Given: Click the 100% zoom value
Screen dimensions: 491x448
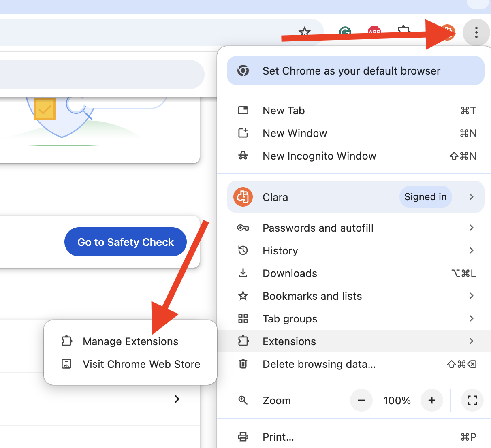Looking at the screenshot, I should [x=397, y=401].
